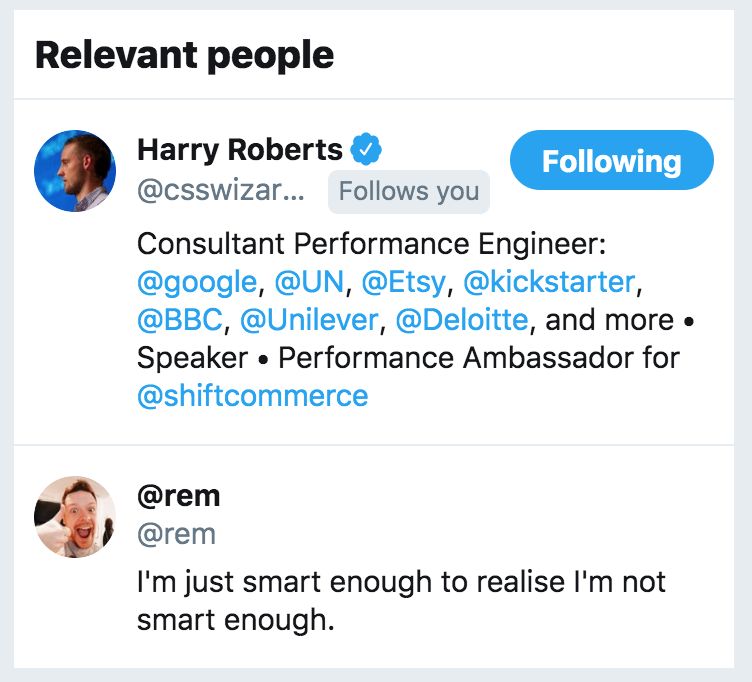Click the @rem profile avatar
This screenshot has height=682, width=752.
pyautogui.click(x=75, y=516)
